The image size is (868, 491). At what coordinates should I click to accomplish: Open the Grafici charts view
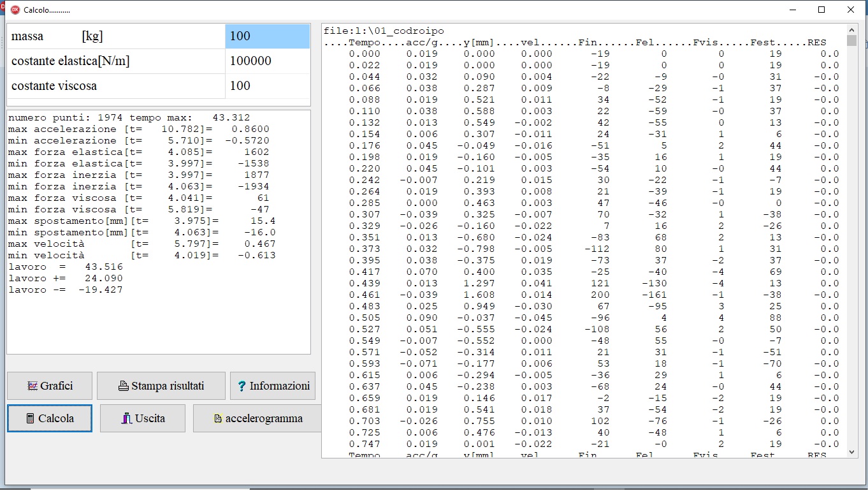point(50,386)
